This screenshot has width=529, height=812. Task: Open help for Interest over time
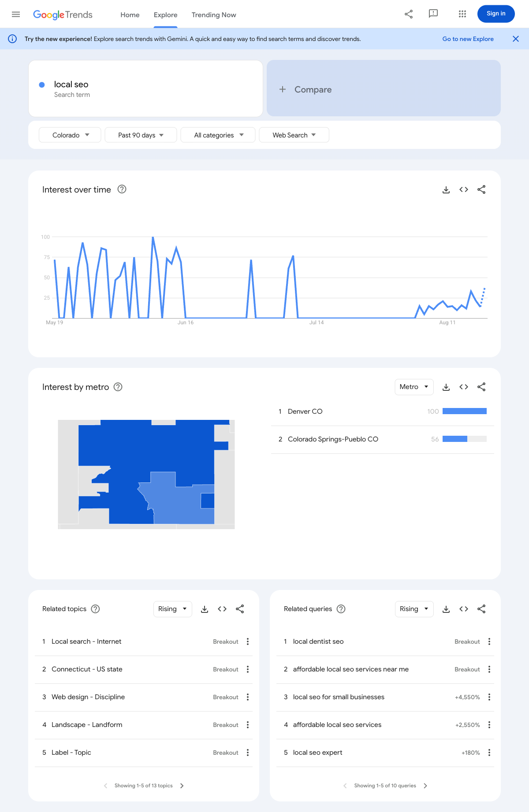coord(122,189)
